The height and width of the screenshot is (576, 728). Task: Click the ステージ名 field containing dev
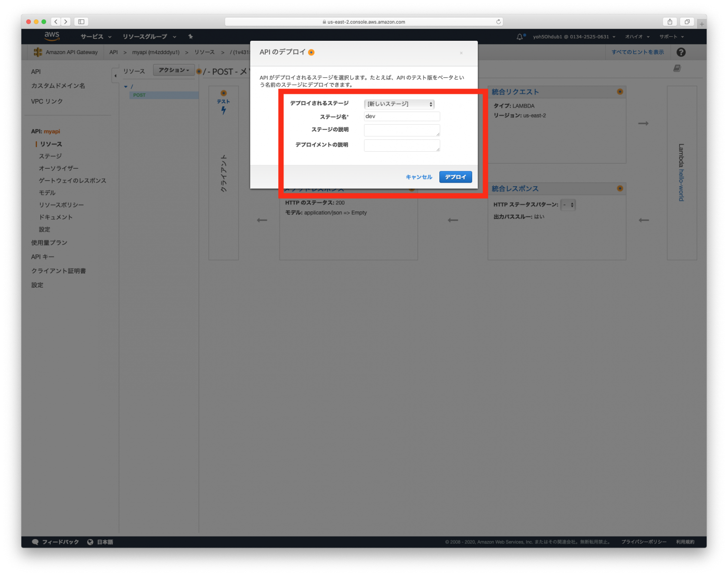(x=401, y=116)
